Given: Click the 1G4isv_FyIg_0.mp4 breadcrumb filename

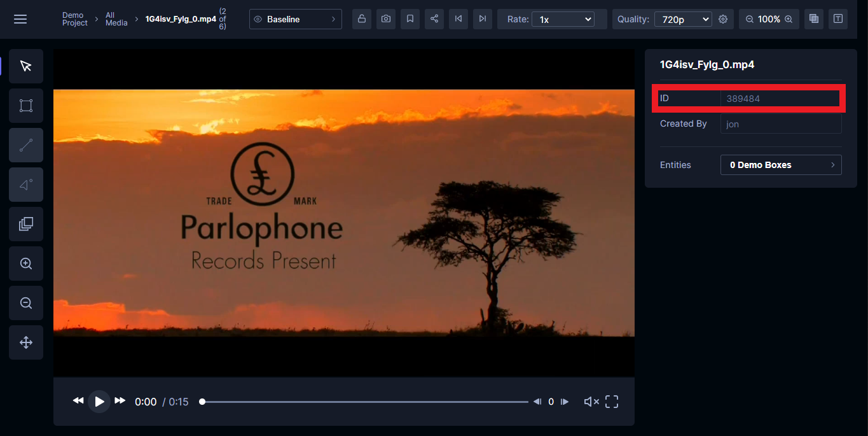Looking at the screenshot, I should 181,19.
